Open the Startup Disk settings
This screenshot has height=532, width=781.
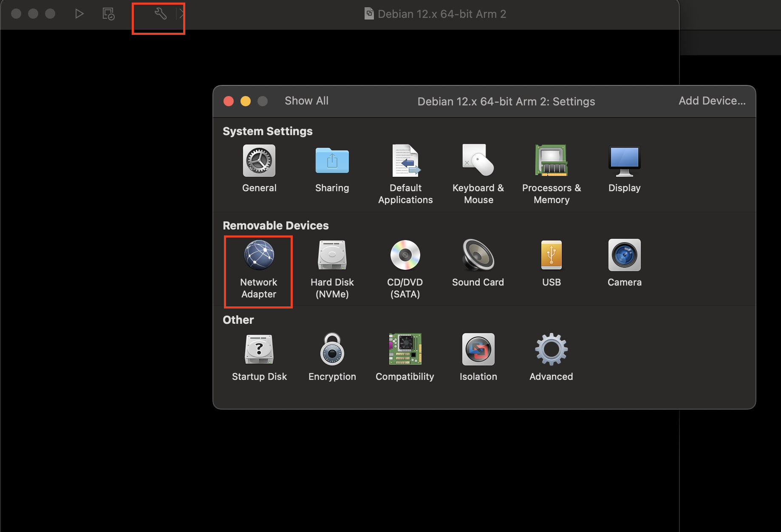coord(259,357)
